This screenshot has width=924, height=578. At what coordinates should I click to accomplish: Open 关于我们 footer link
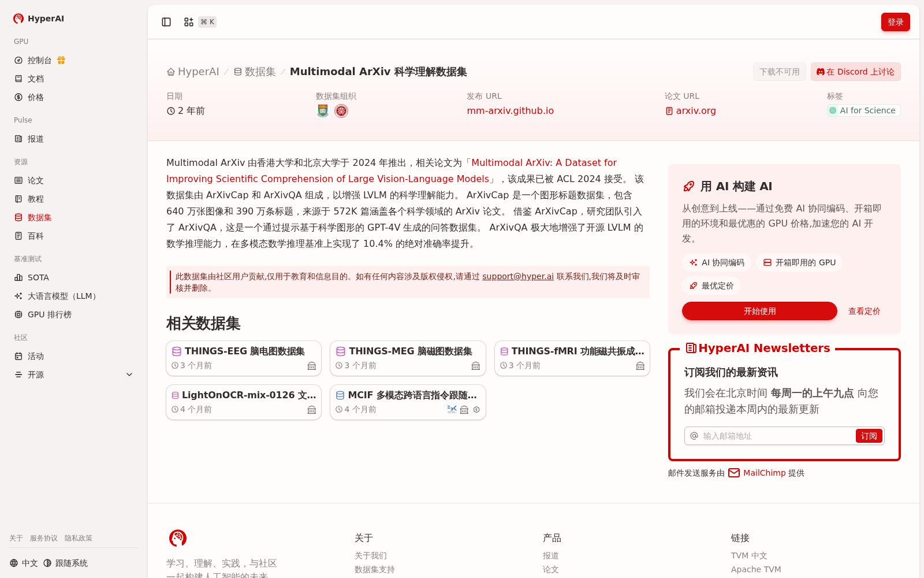coord(371,555)
